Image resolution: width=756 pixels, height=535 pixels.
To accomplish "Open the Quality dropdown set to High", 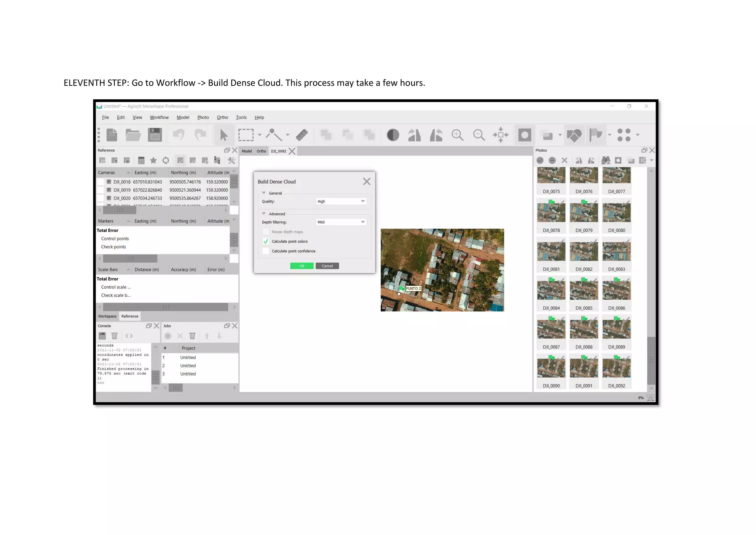I will [341, 201].
